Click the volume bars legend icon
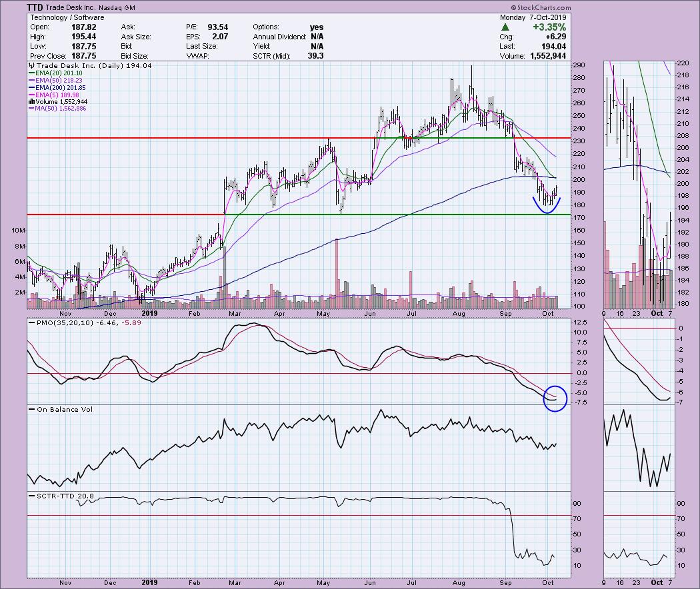 tap(32, 102)
